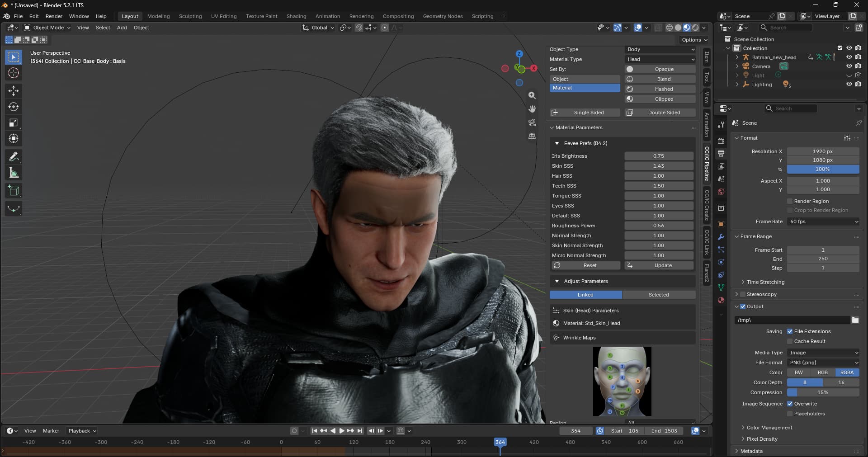Activate the Measure tool
Screen dimensions: 868x457
pos(14,173)
